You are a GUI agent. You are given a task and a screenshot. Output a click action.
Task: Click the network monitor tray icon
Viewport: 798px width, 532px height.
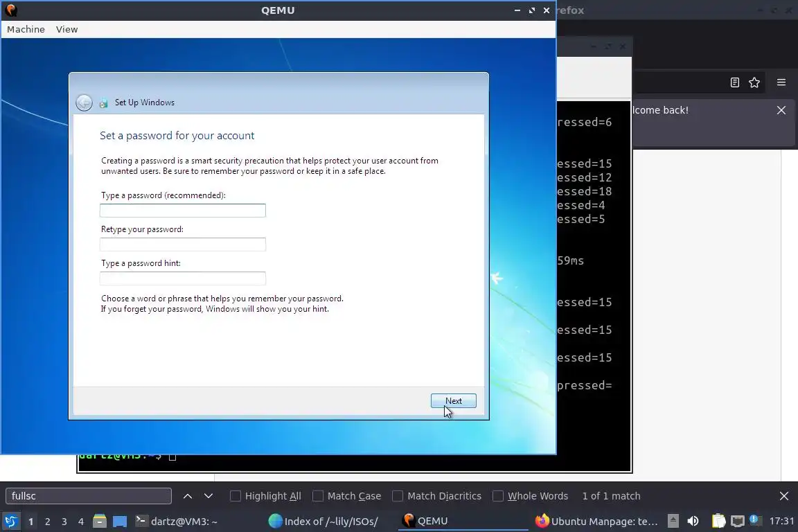coord(738,522)
